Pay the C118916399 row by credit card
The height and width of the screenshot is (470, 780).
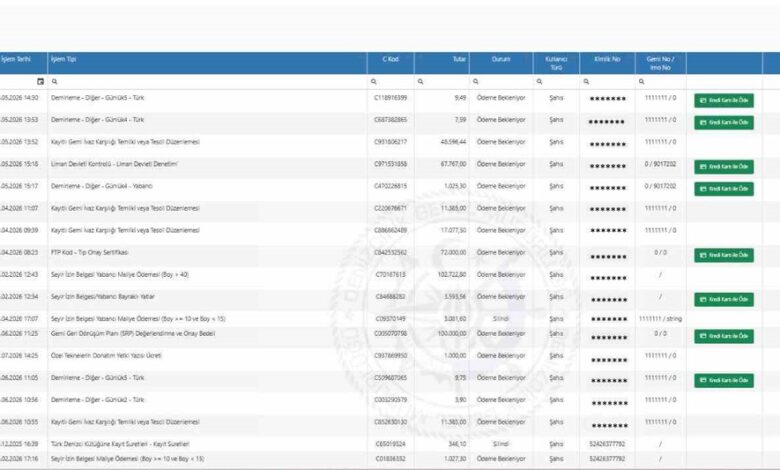point(724,100)
